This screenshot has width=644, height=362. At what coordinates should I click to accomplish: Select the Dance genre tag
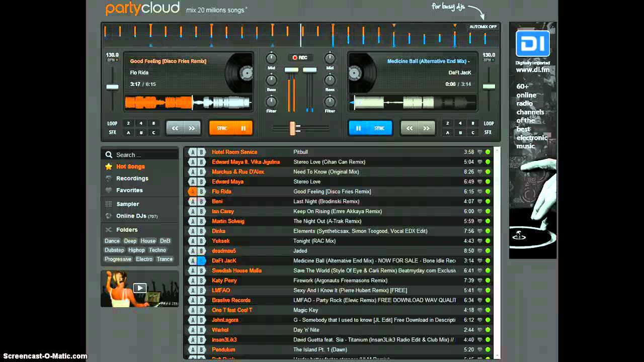(112, 241)
